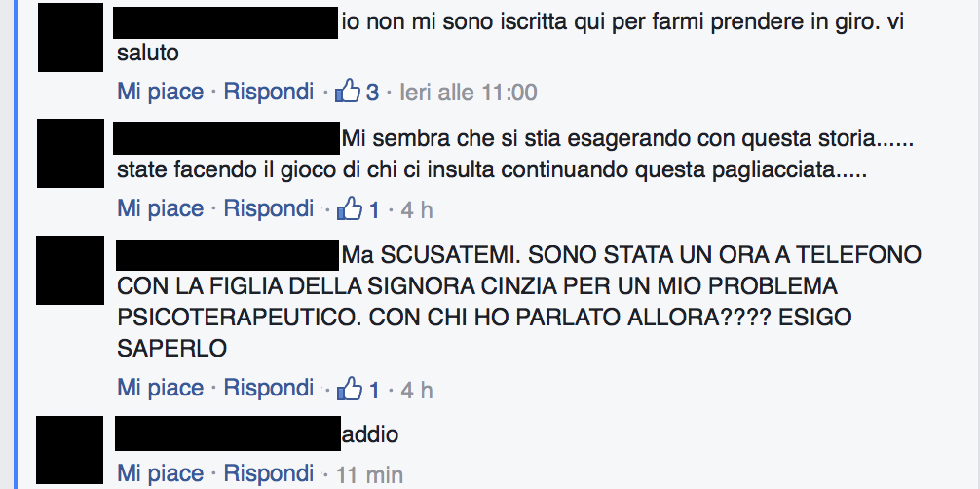
Task: Open author name before 'addio' comment
Action: pyautogui.click(x=228, y=433)
